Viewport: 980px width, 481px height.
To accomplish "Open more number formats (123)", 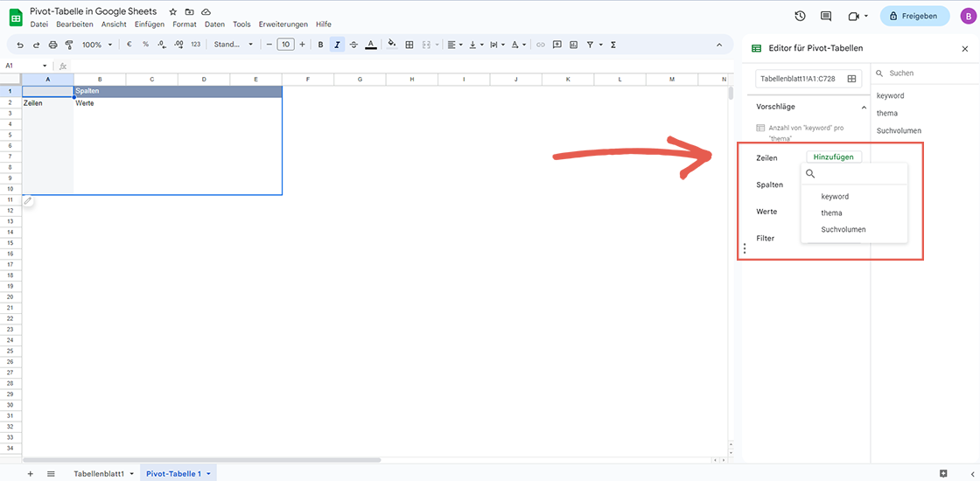I will click(x=196, y=45).
